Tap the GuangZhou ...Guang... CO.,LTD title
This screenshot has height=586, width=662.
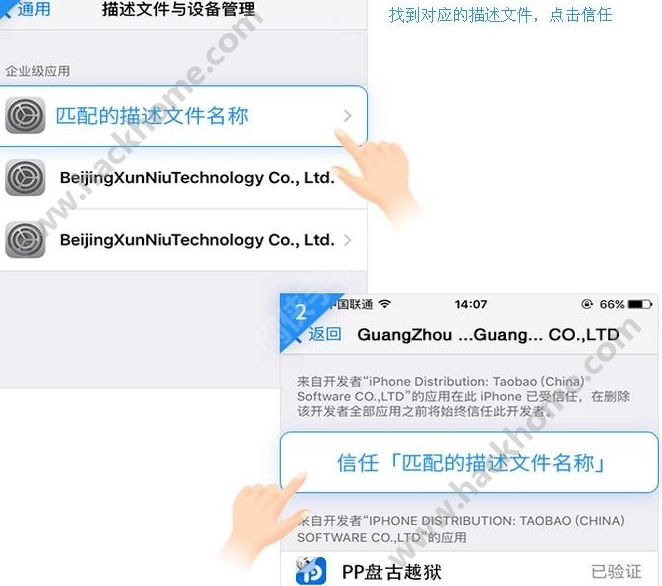pos(488,335)
